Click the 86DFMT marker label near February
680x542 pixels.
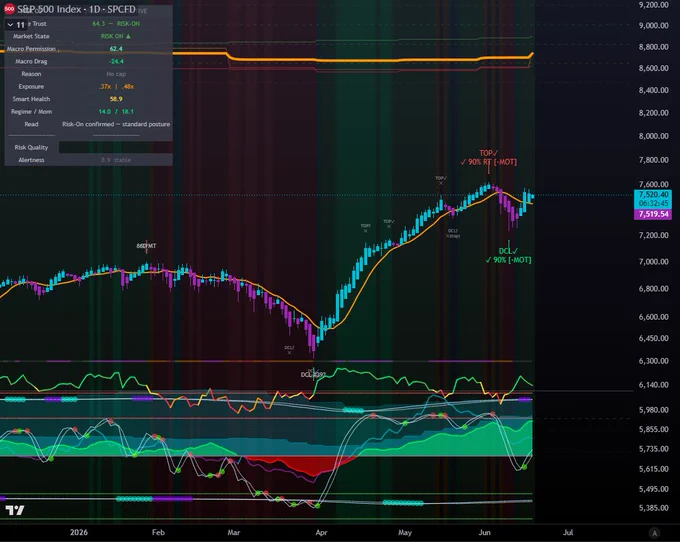pos(146,246)
